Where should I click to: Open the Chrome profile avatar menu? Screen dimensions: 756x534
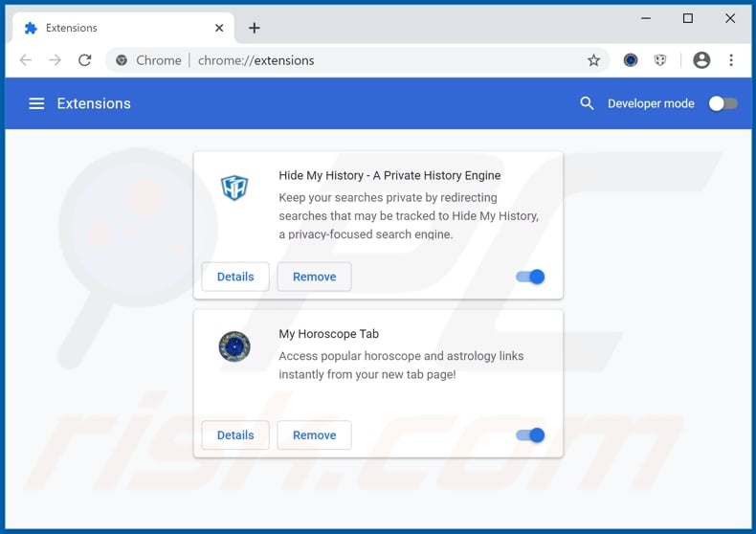(x=701, y=60)
